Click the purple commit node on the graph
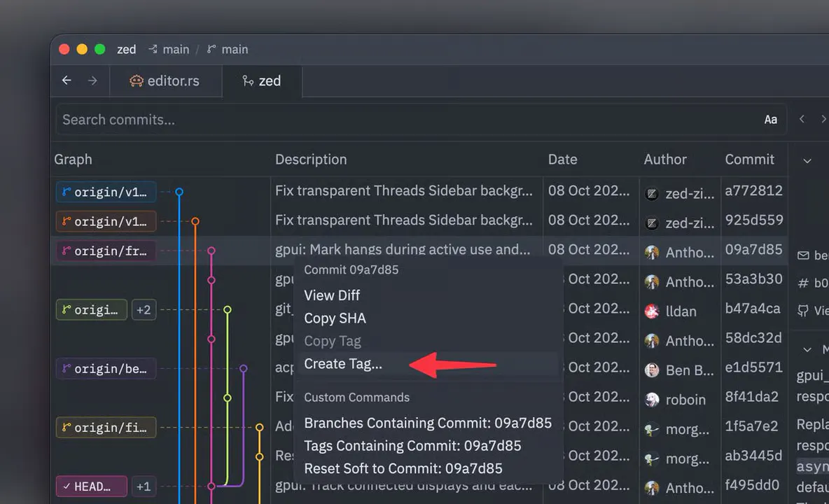The height and width of the screenshot is (504, 829). [243, 369]
